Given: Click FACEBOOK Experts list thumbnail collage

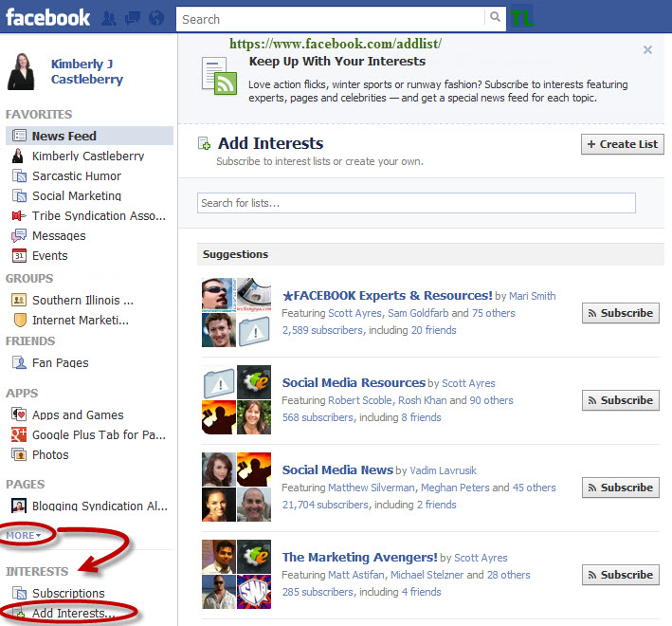Looking at the screenshot, I should click(x=236, y=312).
